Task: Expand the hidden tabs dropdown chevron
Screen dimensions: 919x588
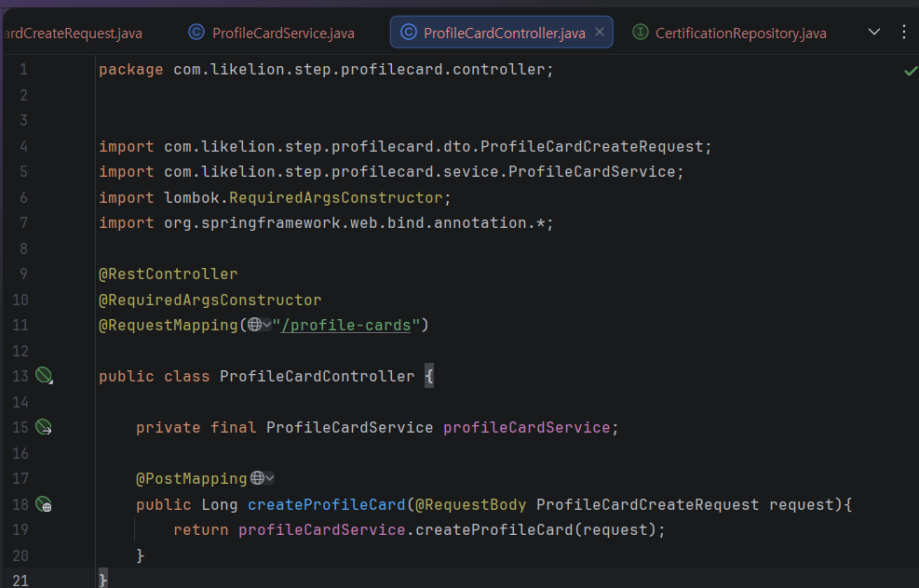Action: coord(874,33)
